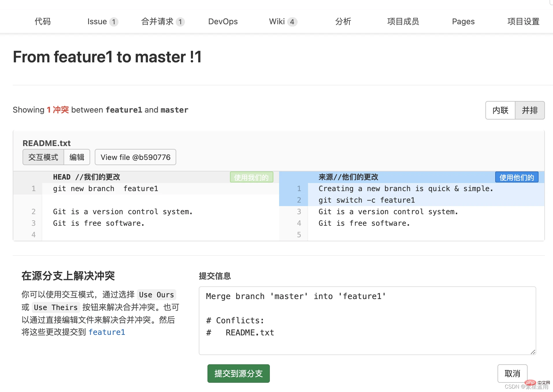Open the 合并请求 tab

(x=162, y=22)
